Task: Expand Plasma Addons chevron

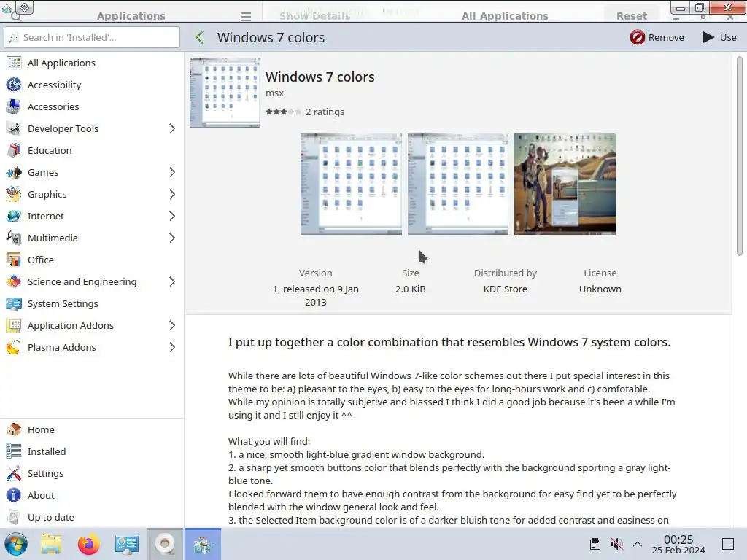Action: (x=172, y=348)
